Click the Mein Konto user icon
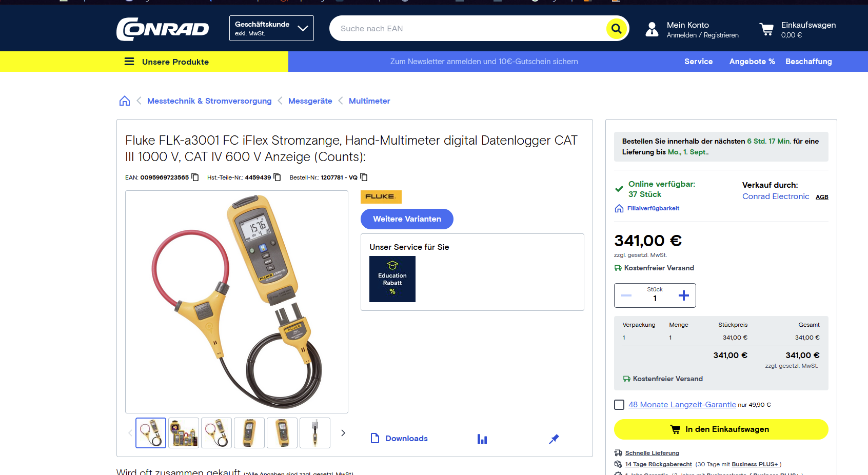 [x=652, y=29]
